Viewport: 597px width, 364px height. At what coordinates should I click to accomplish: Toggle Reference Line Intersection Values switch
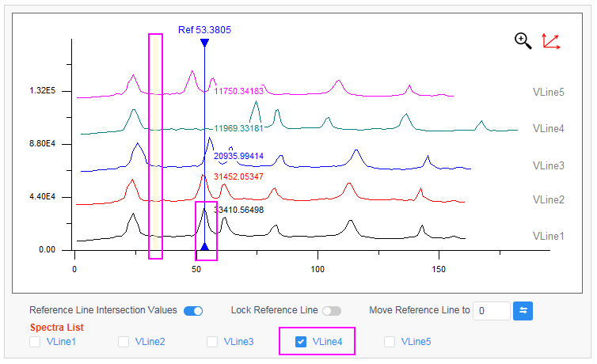pyautogui.click(x=192, y=311)
